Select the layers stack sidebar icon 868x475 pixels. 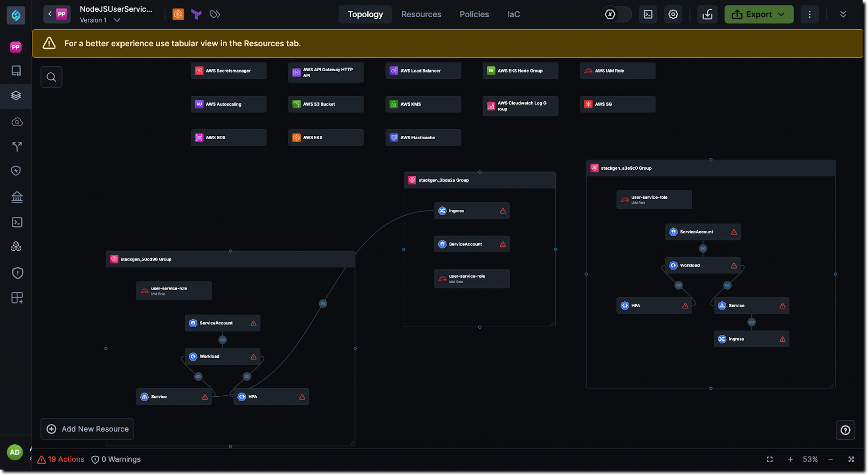(x=16, y=95)
